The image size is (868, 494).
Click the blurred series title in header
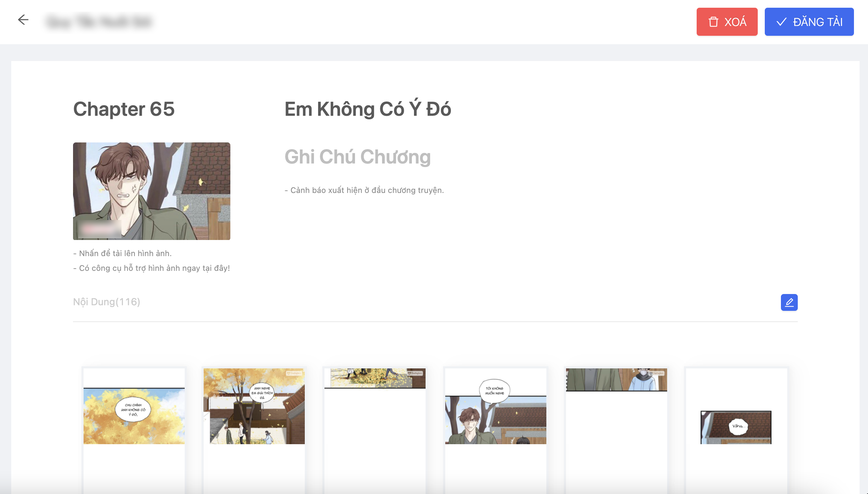click(99, 21)
